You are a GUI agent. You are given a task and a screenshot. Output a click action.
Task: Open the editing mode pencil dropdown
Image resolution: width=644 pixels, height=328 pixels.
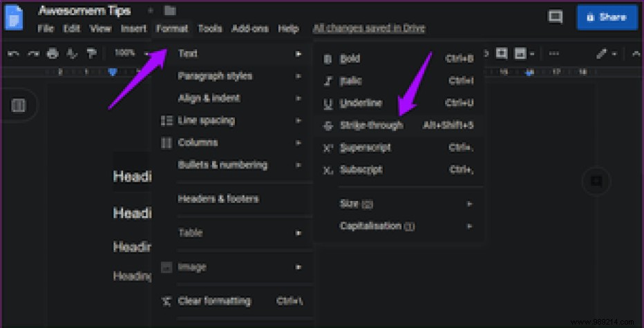[607, 54]
